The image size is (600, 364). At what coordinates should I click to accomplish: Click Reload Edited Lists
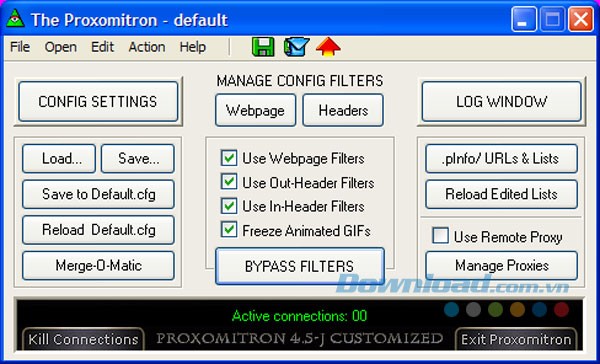click(501, 194)
